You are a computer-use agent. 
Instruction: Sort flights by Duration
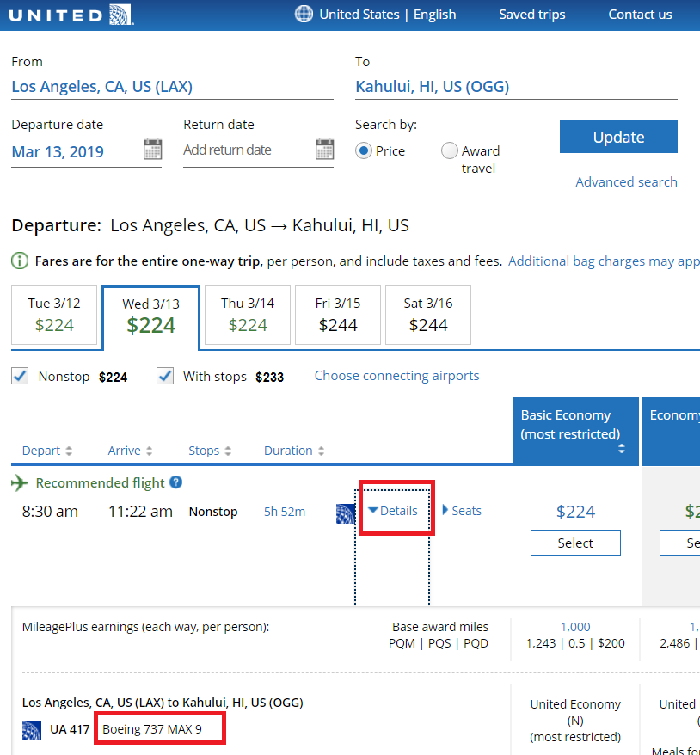(x=294, y=451)
